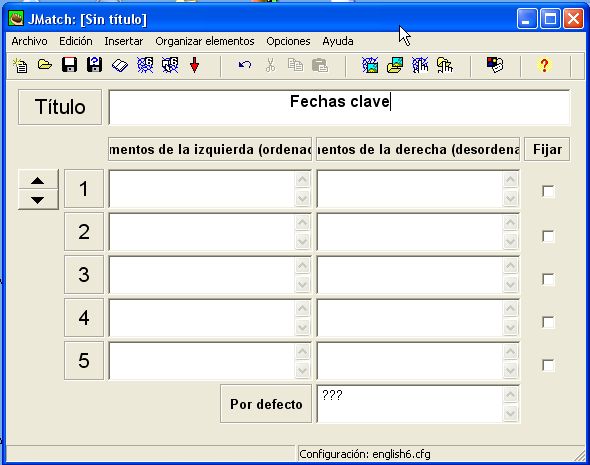
Task: Enable the Fijar checkbox for row 3
Action: pyautogui.click(x=548, y=279)
